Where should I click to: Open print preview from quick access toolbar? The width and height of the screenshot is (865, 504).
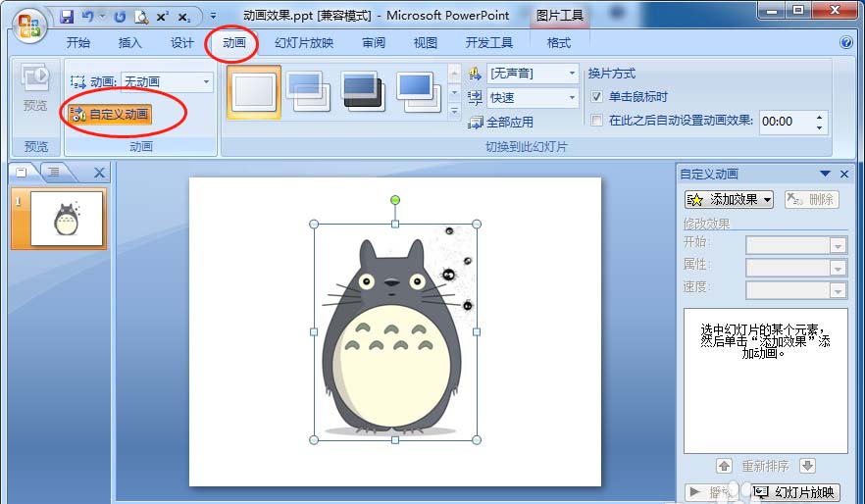click(x=142, y=17)
